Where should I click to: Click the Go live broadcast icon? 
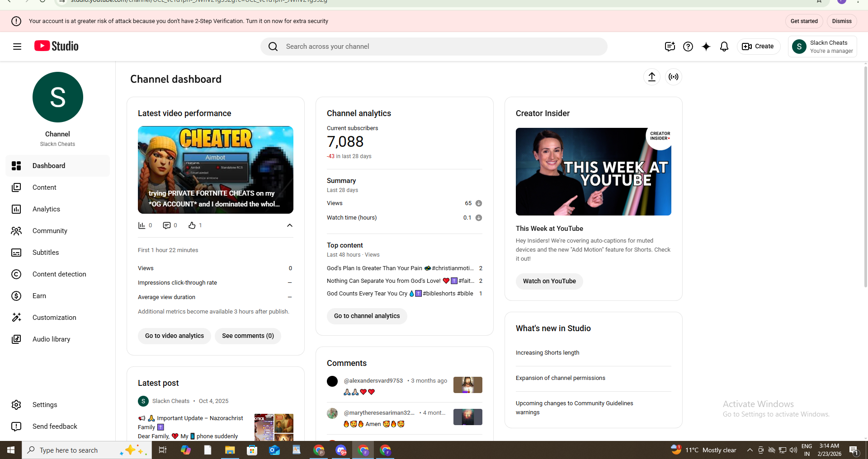[x=673, y=77]
